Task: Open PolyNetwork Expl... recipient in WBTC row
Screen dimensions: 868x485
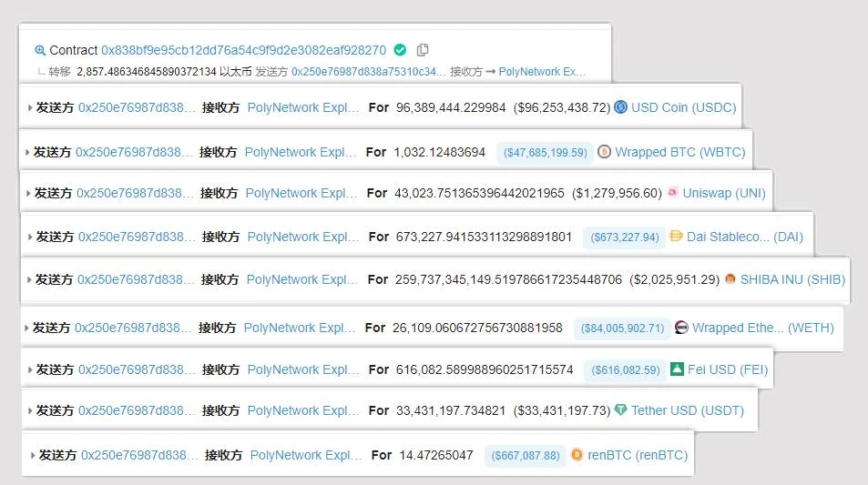Action: (x=301, y=152)
